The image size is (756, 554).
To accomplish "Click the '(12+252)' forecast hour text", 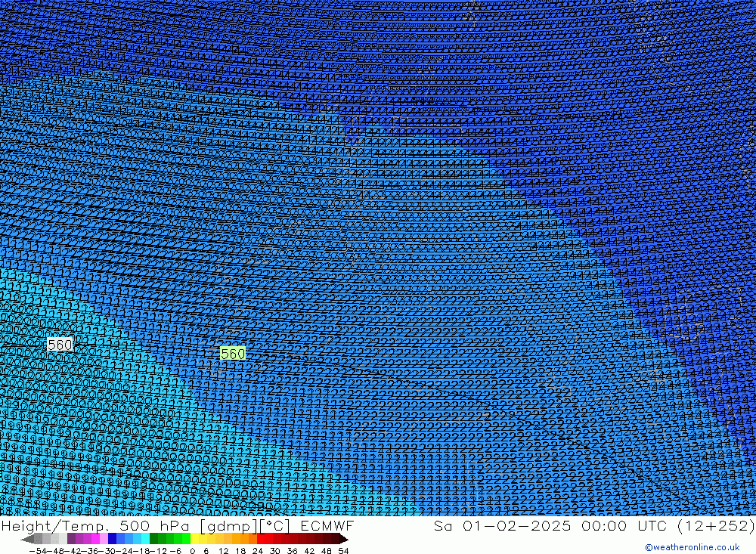I will coord(715,525).
